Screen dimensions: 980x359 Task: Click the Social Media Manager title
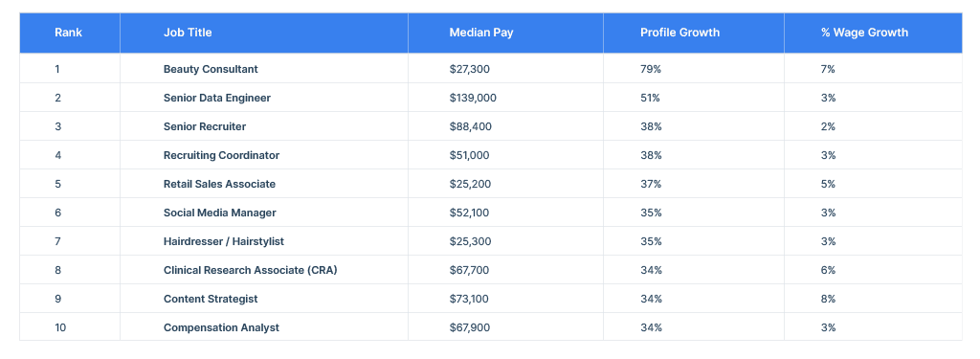click(220, 213)
